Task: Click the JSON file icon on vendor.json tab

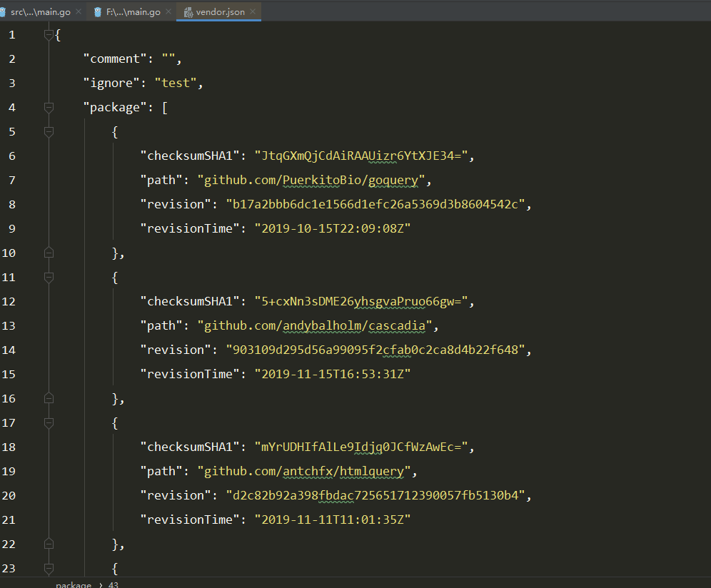Action: [x=188, y=12]
